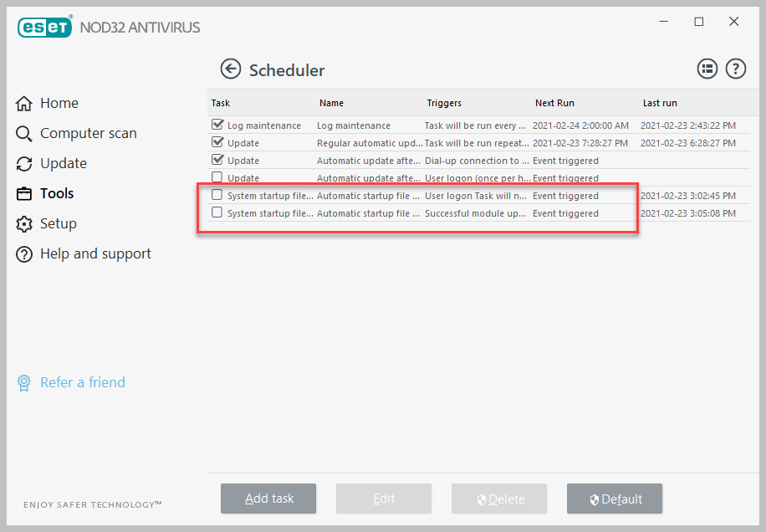The image size is (766, 532).
Task: Click the Home house icon
Action: [x=24, y=104]
